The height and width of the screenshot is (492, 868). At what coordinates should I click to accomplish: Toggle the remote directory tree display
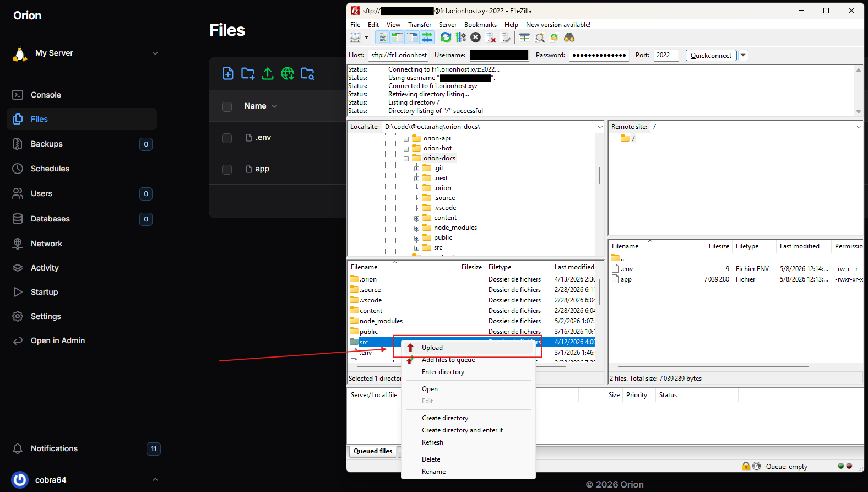coord(412,37)
